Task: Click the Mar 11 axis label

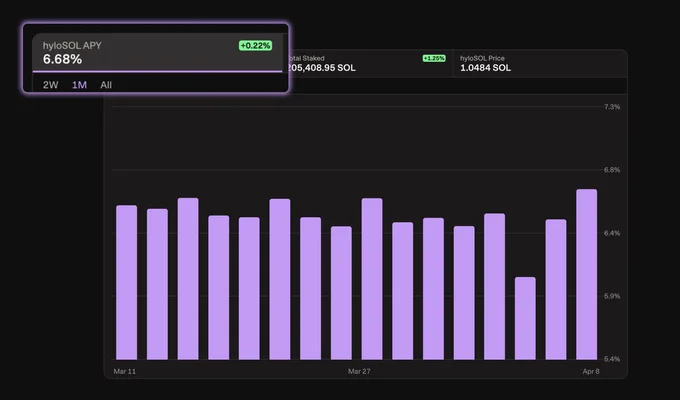Action: tap(124, 371)
